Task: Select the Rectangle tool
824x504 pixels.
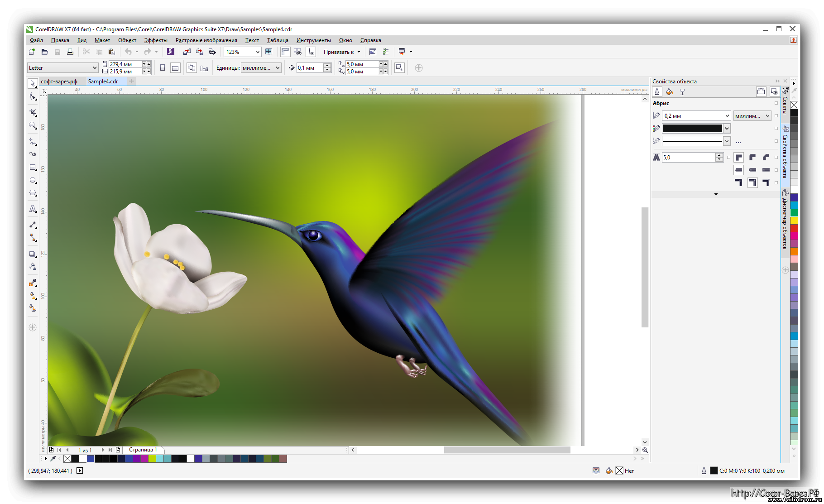Action: pos(33,168)
